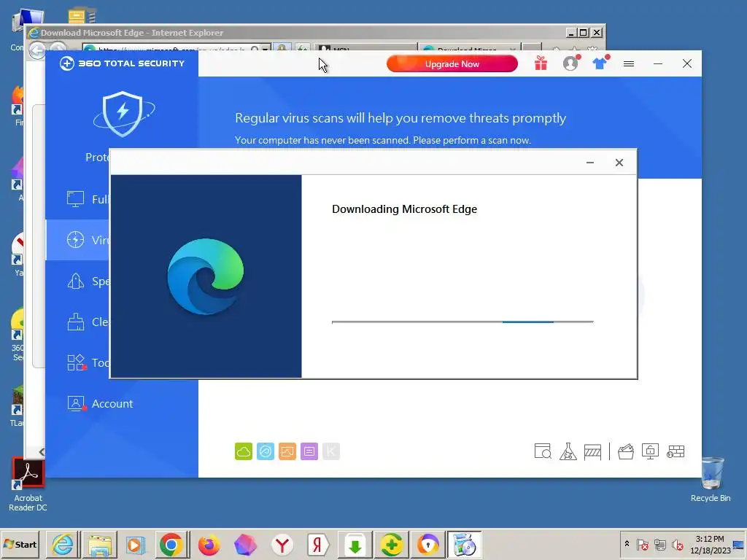Open the monitor with lock icon
Viewport: 747px width, 560px height.
(650, 451)
